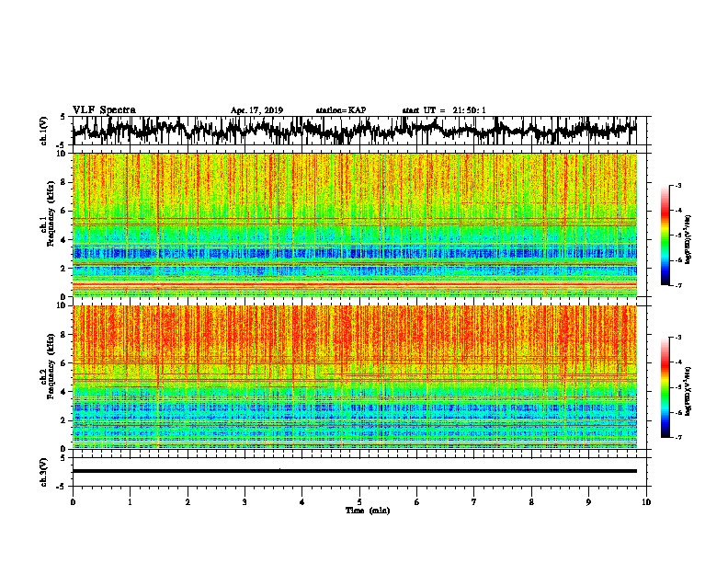This screenshot has width=728, height=563.
Task: Click the "-3" label on ch.2 colorbar
Action: tap(678, 338)
